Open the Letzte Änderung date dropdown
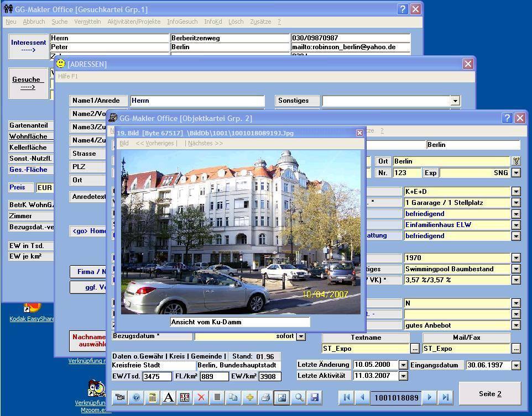 [x=403, y=365]
